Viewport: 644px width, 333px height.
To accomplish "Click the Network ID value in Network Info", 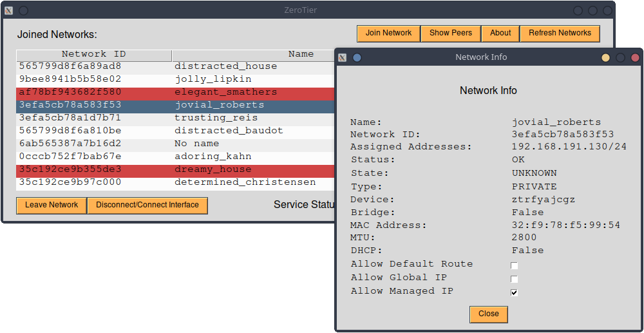I will coord(563,134).
